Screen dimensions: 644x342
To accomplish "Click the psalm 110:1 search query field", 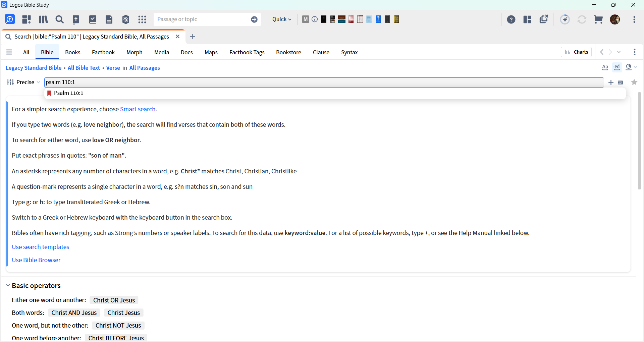I will click(324, 82).
